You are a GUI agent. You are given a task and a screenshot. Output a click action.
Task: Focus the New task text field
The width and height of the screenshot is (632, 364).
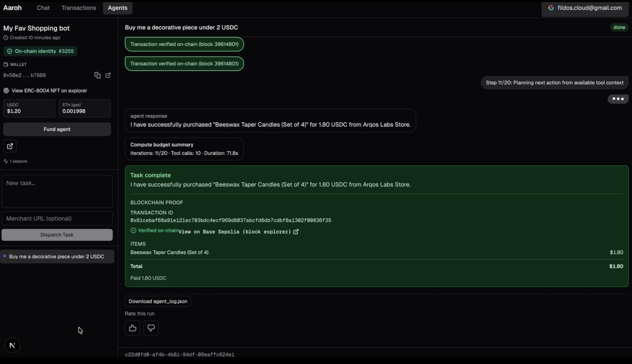point(57,191)
